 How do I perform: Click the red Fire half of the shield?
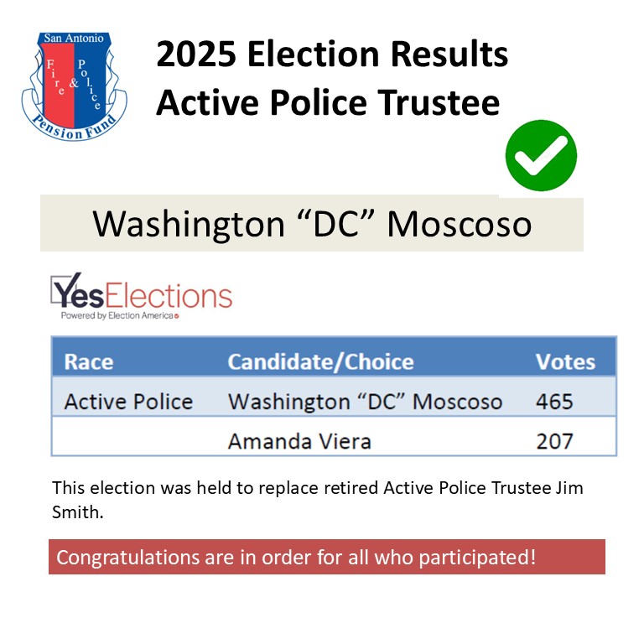[x=58, y=84]
